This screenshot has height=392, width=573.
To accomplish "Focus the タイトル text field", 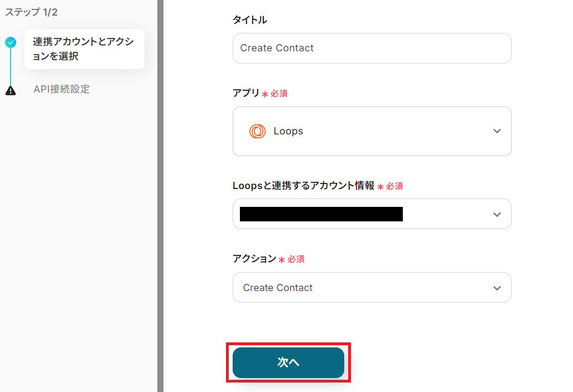I will coord(372,48).
